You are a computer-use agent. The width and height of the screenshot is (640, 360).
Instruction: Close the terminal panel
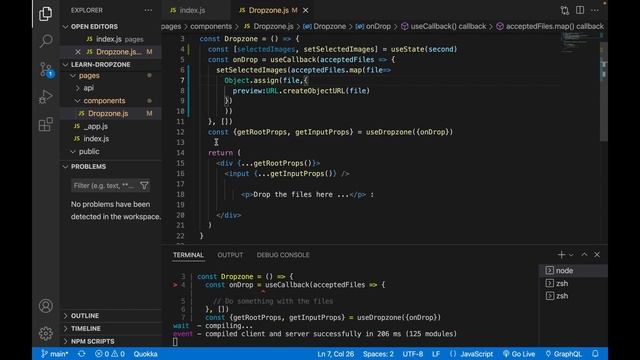(x=597, y=255)
